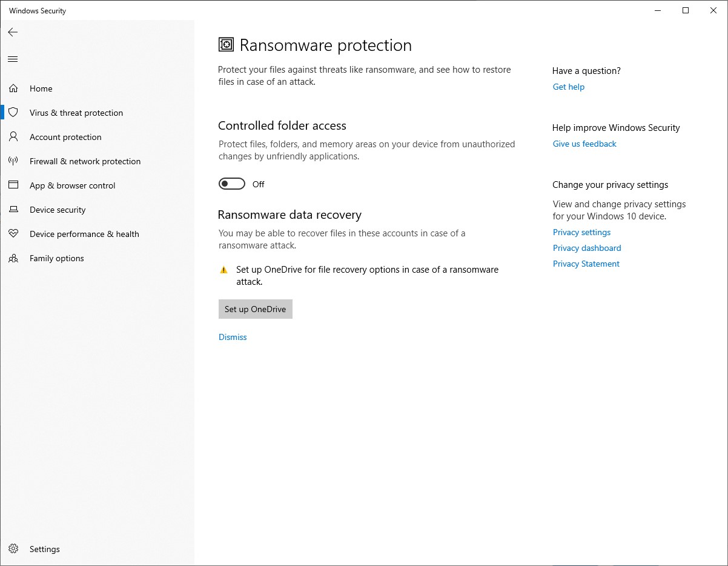This screenshot has width=728, height=566.
Task: Click the Device security laptop icon
Action: [x=13, y=210]
